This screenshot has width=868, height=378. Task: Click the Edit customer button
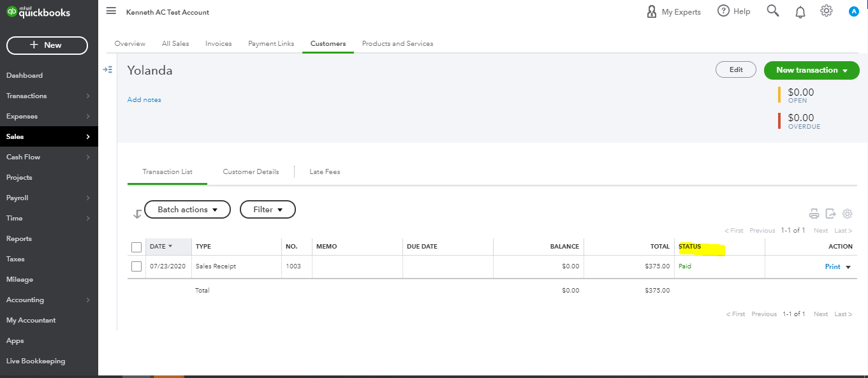pos(735,70)
